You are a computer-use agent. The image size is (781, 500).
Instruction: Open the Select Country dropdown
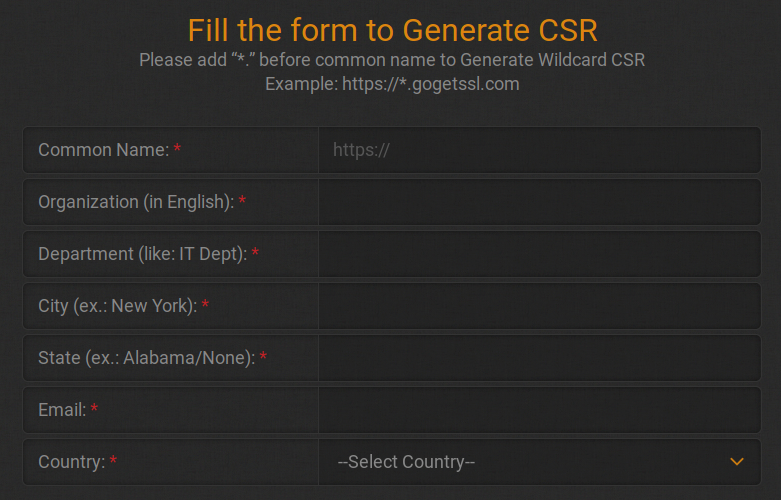[539, 462]
